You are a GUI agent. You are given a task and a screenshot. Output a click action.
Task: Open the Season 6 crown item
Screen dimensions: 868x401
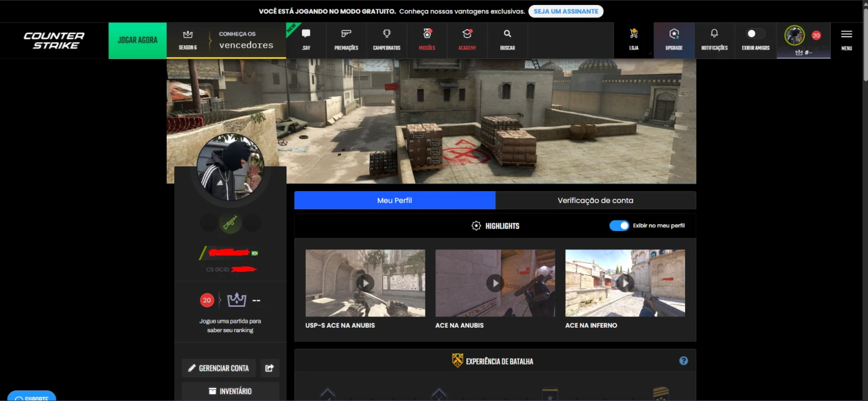188,40
